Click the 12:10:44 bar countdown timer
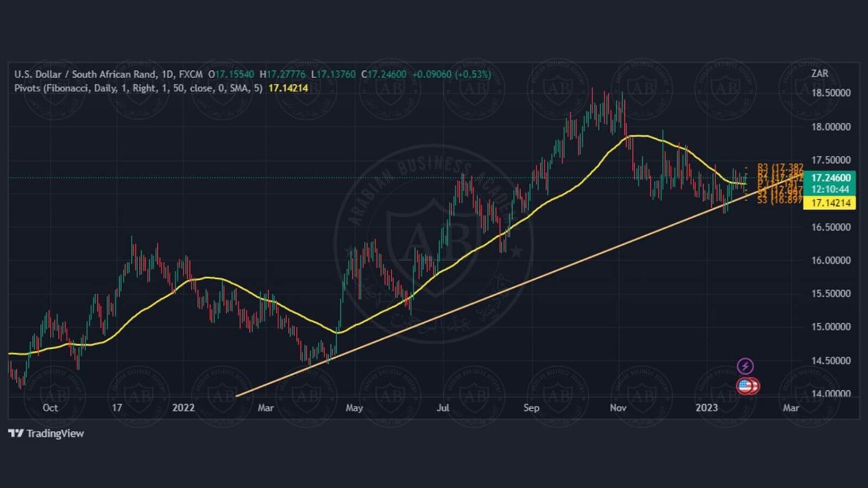This screenshot has width=868, height=488. tap(830, 189)
